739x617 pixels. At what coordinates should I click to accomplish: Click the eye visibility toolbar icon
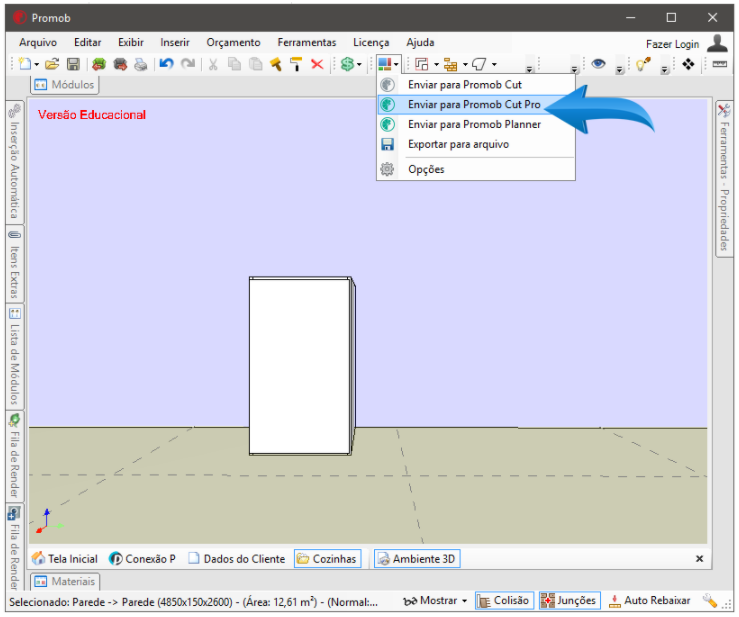point(599,63)
